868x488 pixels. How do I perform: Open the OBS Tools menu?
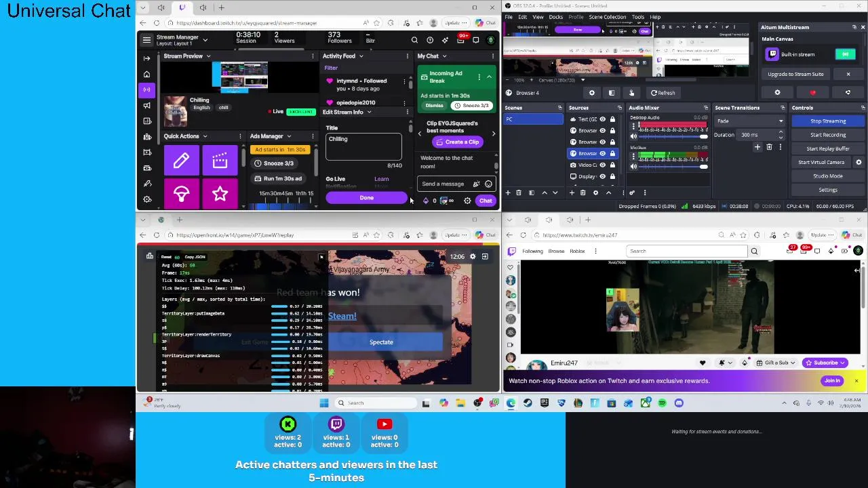click(638, 17)
